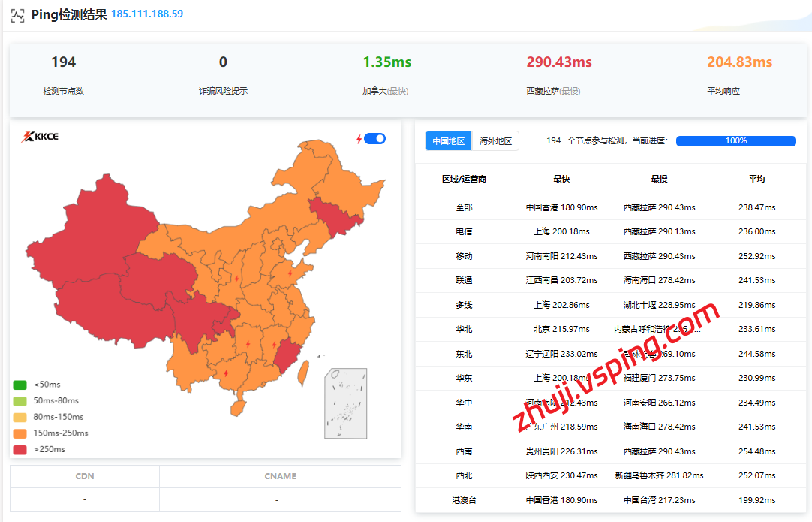
Task: Click the lightning marker on Hunan province
Action: (248, 344)
